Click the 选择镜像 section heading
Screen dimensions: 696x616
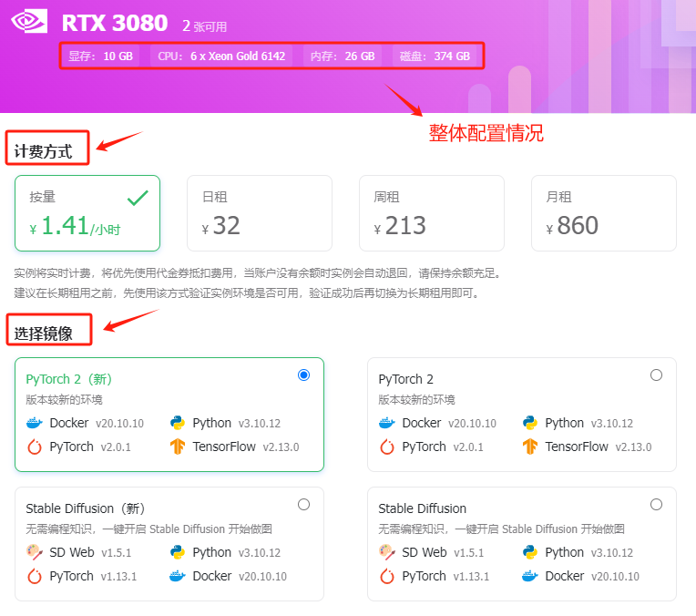point(43,334)
